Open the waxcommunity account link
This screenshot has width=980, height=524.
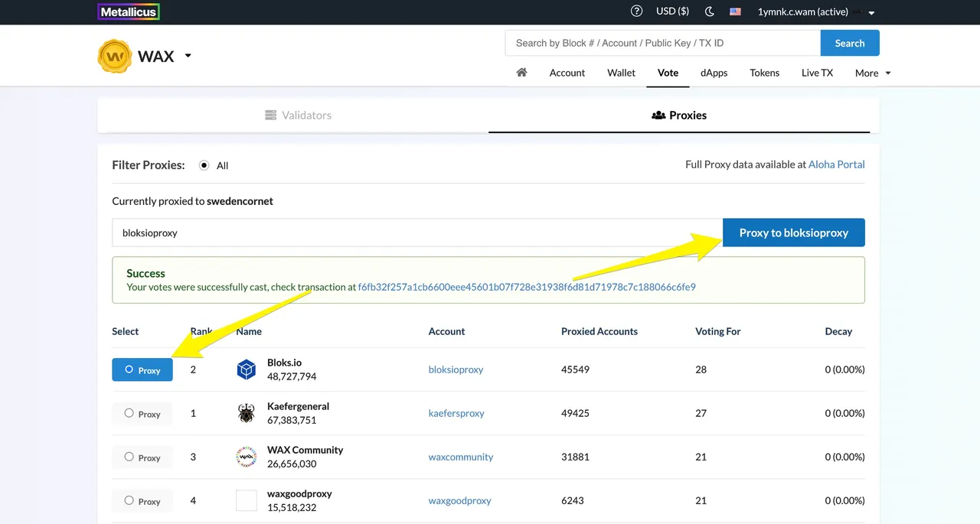(x=461, y=457)
